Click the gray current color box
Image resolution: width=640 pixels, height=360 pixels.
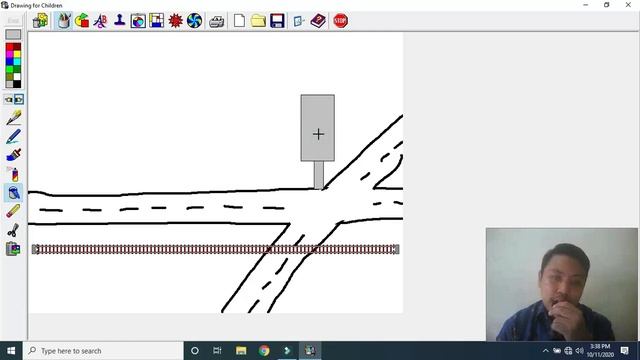click(13, 34)
